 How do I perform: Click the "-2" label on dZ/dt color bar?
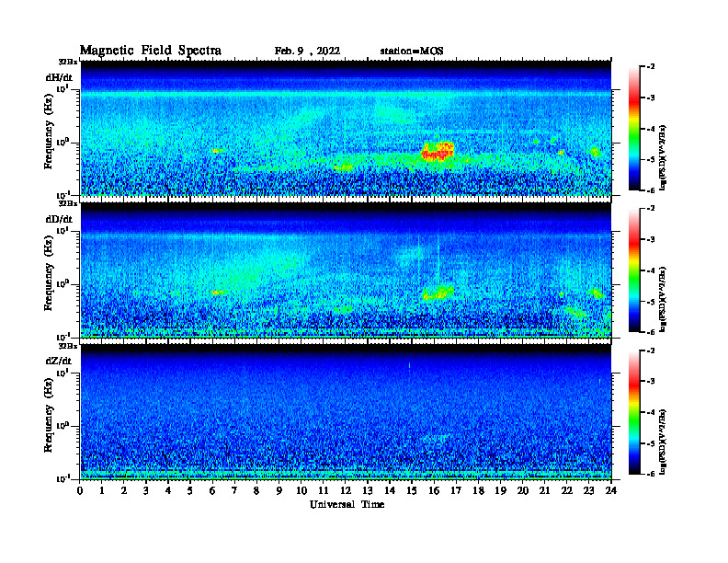tap(651, 350)
